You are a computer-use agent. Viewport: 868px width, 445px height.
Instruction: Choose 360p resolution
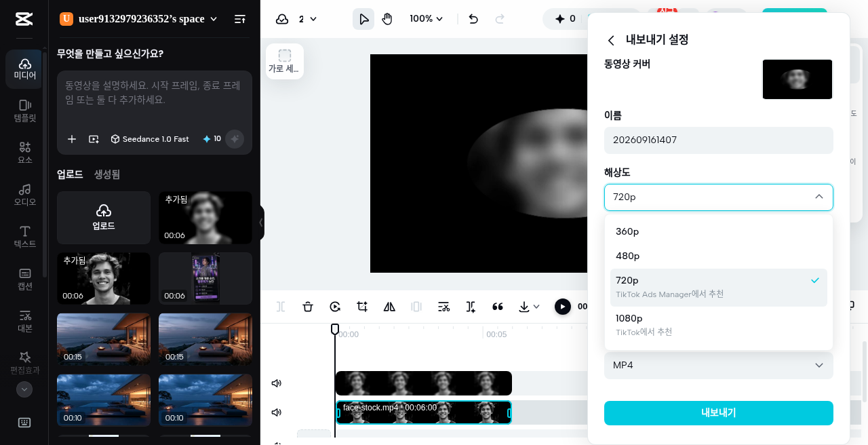(719, 231)
